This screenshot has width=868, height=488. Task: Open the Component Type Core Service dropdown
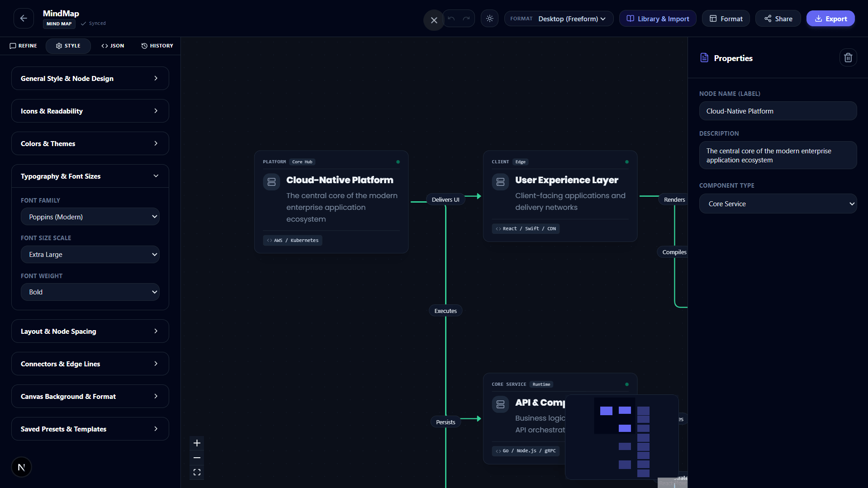coord(778,204)
